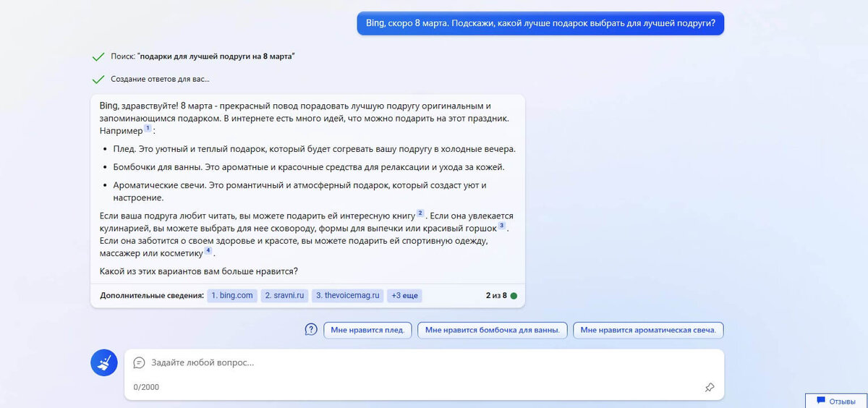Click the question 'Какой из этих вариантов вам больше нравится?'
This screenshot has height=408, width=868.
[x=199, y=271]
